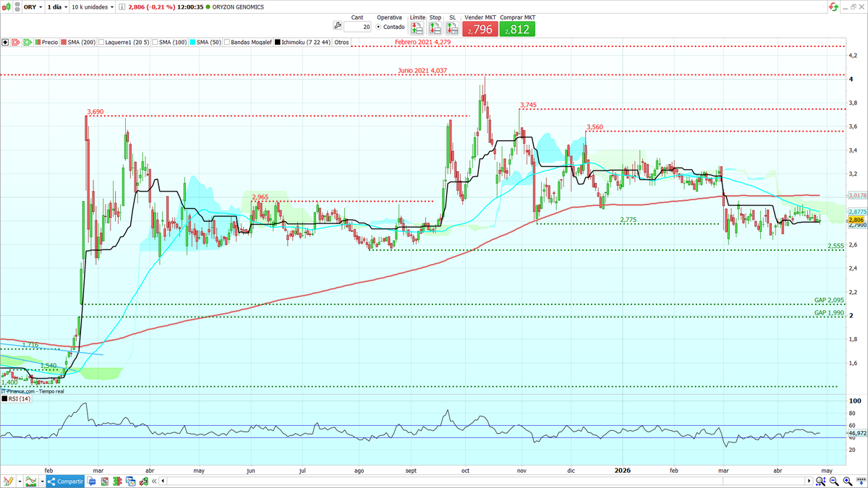Click the Stop order icon
The width and height of the screenshot is (868, 488).
click(435, 28)
